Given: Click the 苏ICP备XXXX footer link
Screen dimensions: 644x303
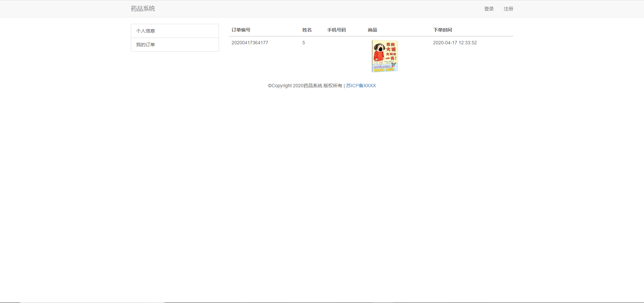Looking at the screenshot, I should pos(361,86).
